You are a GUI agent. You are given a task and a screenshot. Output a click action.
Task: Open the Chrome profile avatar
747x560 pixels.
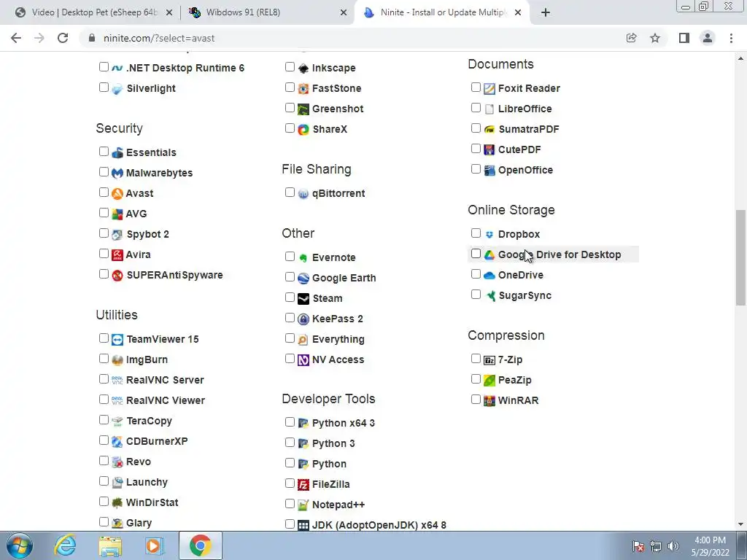pos(708,38)
